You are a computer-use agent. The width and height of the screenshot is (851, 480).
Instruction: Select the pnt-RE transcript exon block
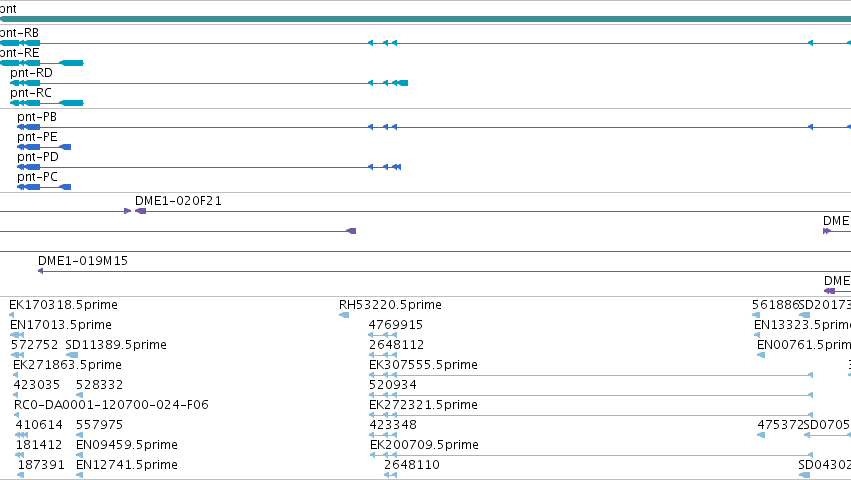point(42,63)
